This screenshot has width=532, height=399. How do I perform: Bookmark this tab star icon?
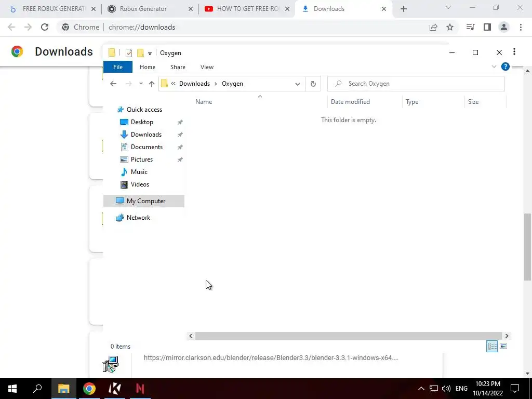pyautogui.click(x=450, y=27)
